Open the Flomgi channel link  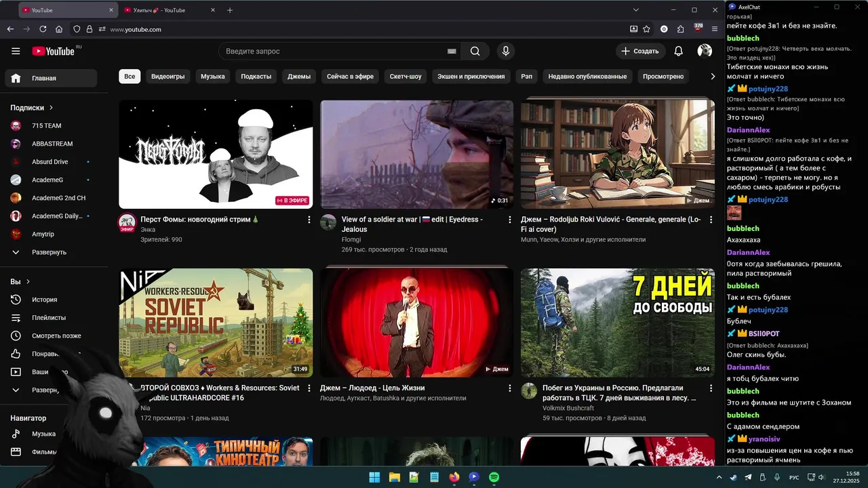[x=351, y=239]
